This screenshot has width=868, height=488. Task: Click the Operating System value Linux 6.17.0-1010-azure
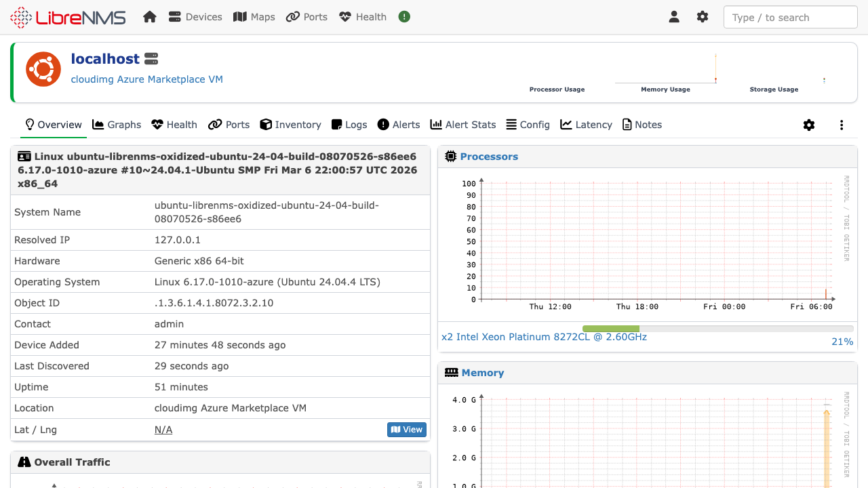pyautogui.click(x=268, y=282)
